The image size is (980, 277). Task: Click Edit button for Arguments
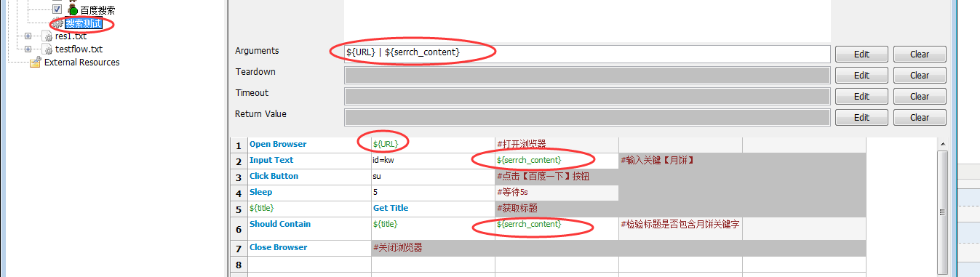tap(861, 54)
